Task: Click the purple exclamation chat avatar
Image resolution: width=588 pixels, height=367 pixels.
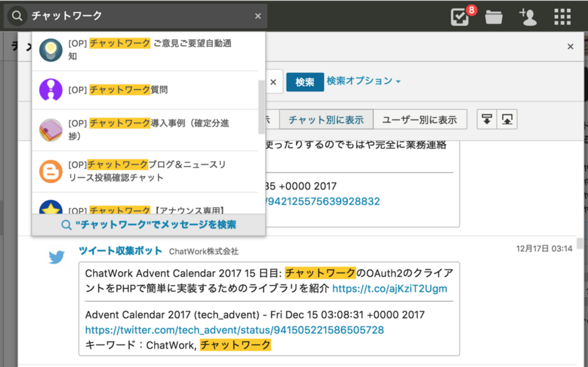Action: point(51,90)
